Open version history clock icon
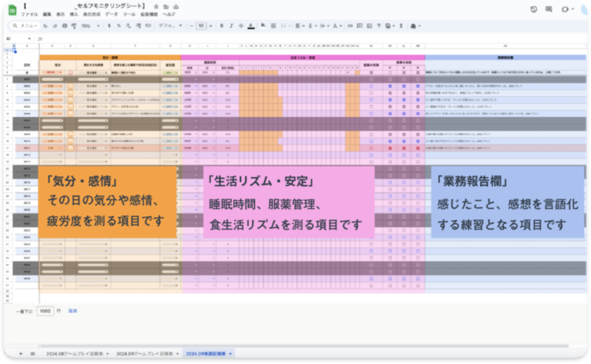Image resolution: width=591 pixels, height=364 pixels. click(x=533, y=9)
